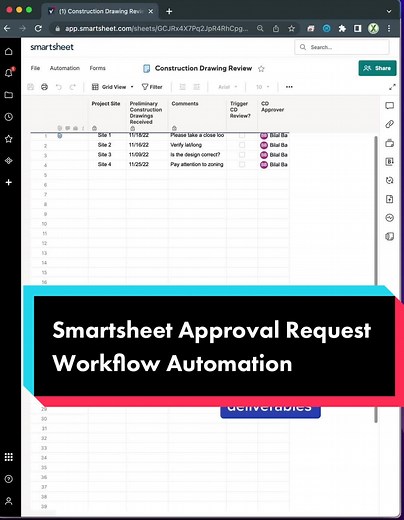Open Browse folder icon in sidebar
Screen dimensions: 404x520
tap(9, 95)
